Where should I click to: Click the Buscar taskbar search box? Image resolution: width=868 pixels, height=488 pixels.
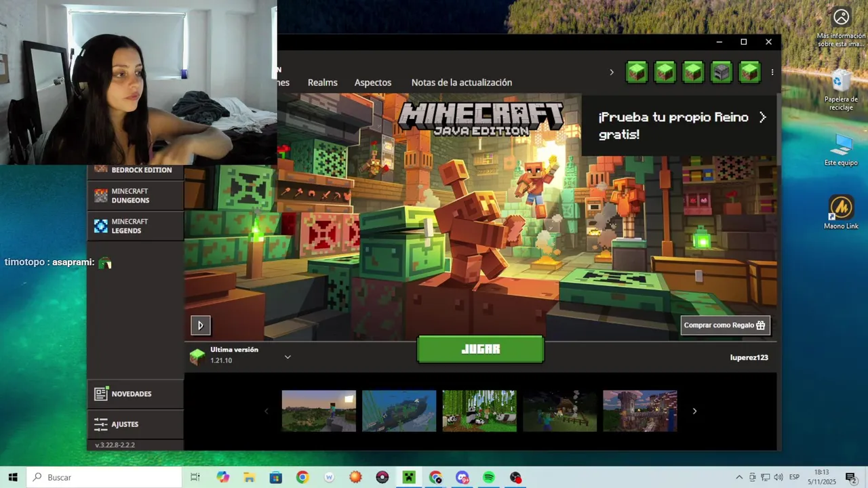(x=104, y=477)
